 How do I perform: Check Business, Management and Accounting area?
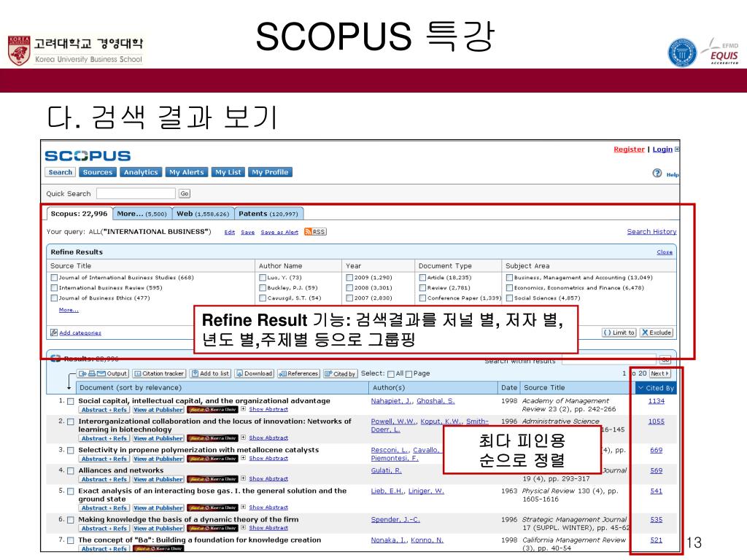[509, 278]
